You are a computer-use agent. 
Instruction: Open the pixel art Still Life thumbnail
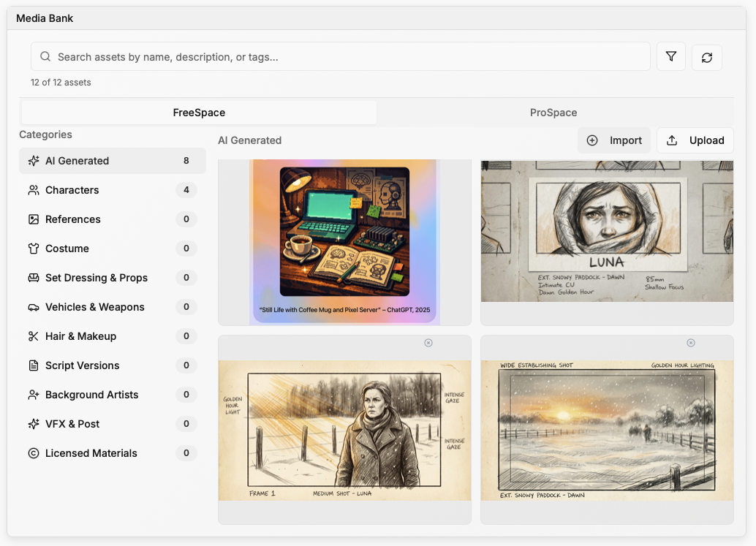pos(344,242)
